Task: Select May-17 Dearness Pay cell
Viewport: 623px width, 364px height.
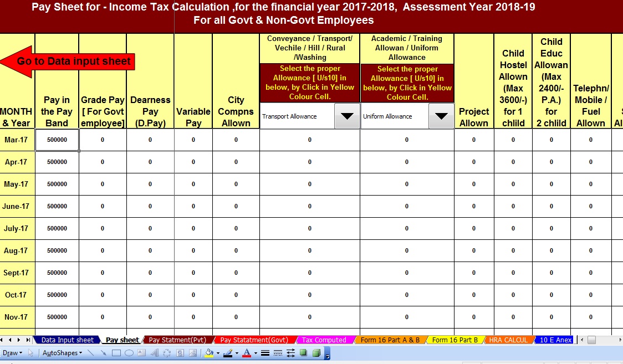Action: click(x=150, y=184)
